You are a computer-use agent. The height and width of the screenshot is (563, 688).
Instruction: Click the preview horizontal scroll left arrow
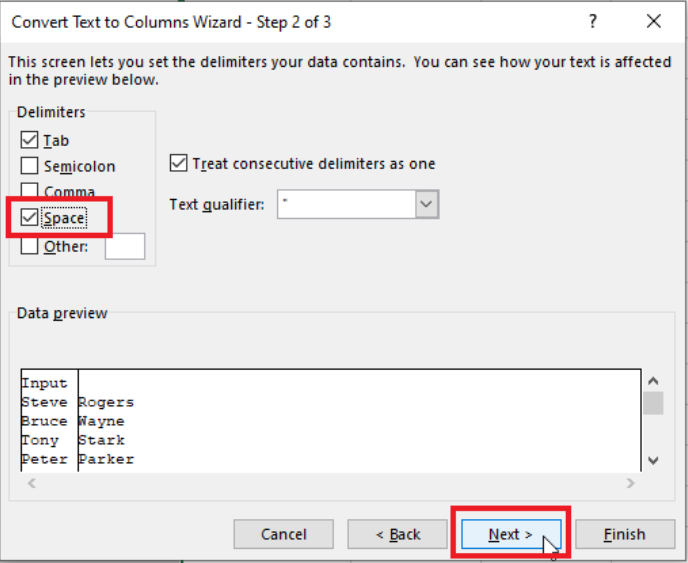[31, 483]
